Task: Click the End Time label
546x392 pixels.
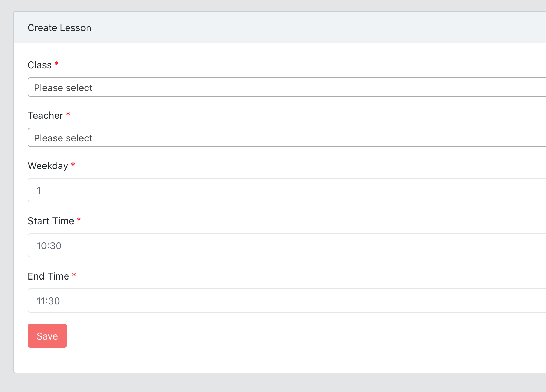Action: [48, 276]
